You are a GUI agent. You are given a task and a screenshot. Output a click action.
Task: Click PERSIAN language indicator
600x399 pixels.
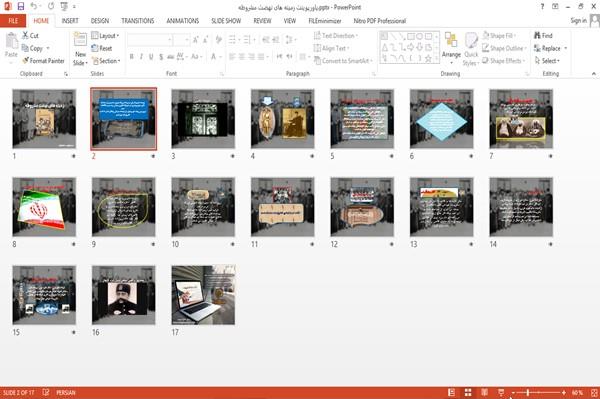(x=66, y=392)
